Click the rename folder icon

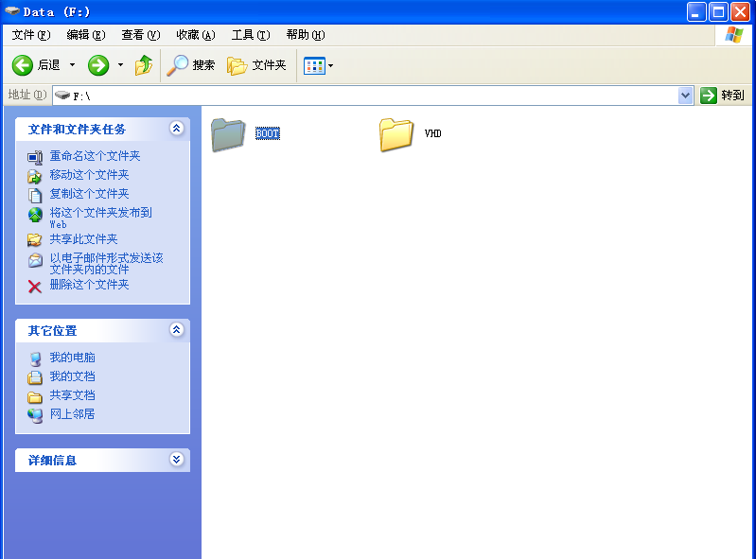click(35, 157)
